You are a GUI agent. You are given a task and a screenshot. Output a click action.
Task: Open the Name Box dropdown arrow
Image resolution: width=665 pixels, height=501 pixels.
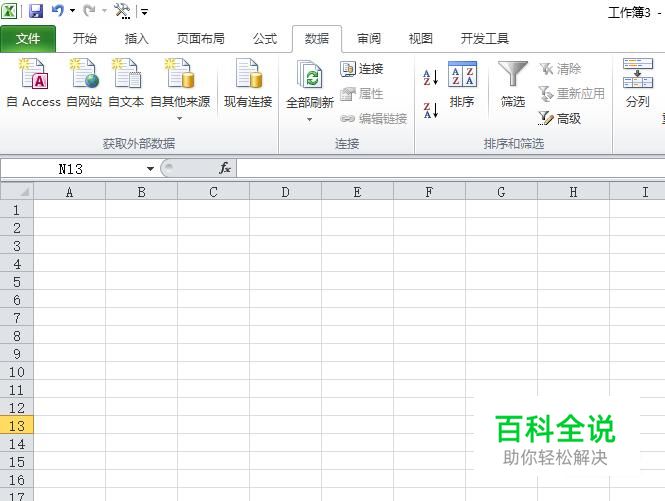click(150, 169)
